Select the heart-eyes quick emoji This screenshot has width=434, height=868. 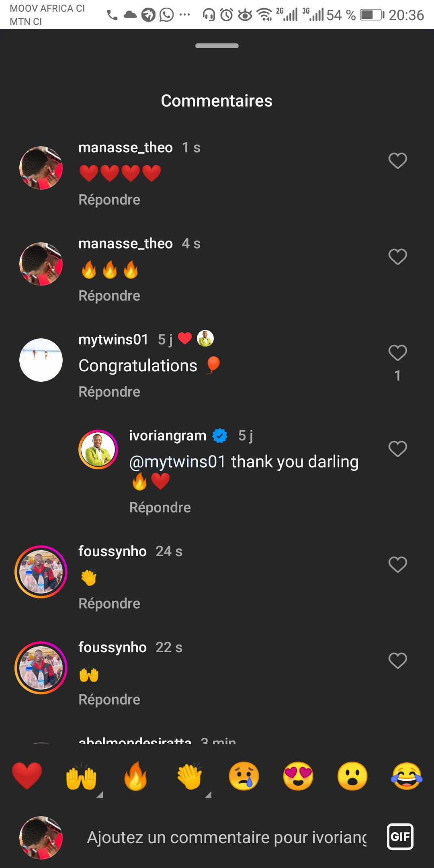pos(298,776)
